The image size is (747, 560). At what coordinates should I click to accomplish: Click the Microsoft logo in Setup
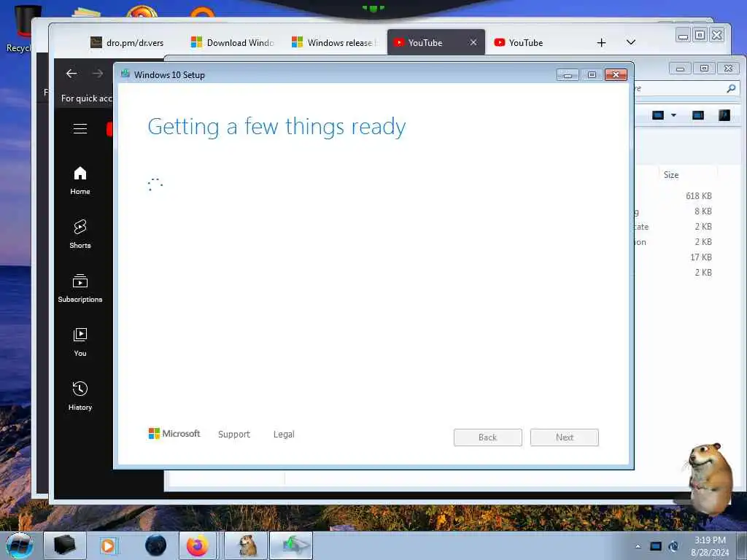(174, 433)
